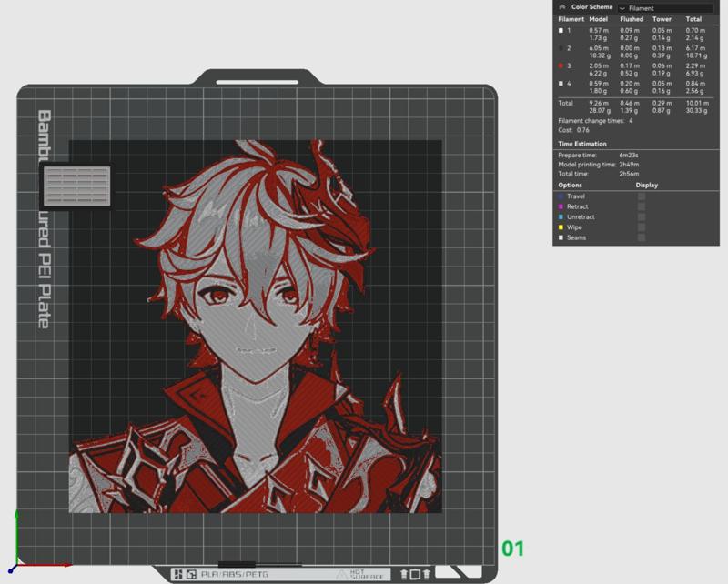
Task: Toggle the Retract display checkbox
Action: pyautogui.click(x=642, y=206)
